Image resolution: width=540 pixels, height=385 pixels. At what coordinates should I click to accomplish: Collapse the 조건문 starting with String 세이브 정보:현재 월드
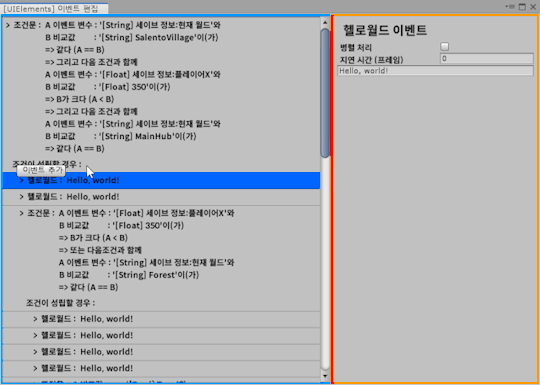8,25
